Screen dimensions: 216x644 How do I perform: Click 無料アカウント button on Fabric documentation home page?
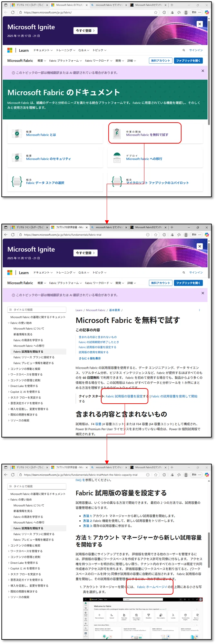click(161, 61)
